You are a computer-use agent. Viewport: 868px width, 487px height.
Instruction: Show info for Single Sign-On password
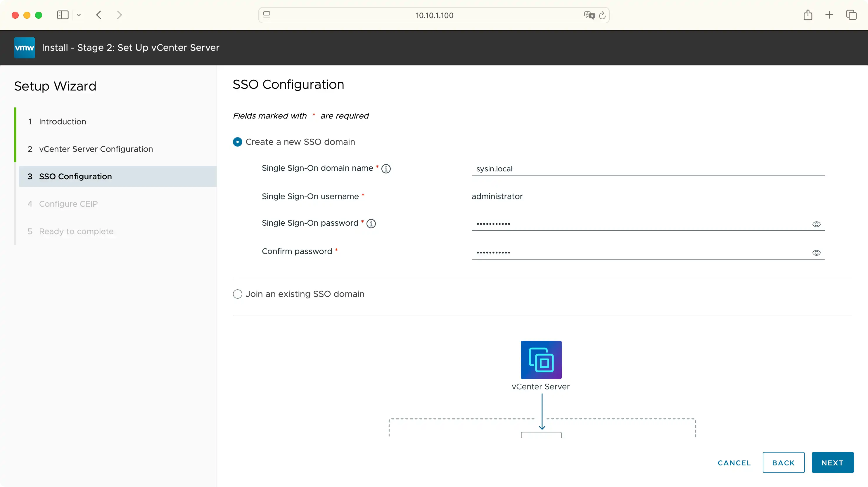pos(371,223)
